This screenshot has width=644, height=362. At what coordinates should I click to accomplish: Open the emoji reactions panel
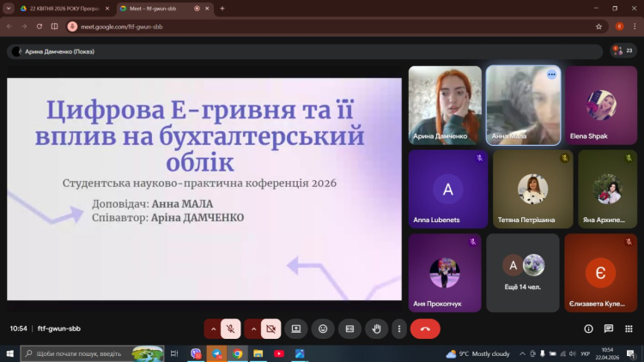coord(323,329)
